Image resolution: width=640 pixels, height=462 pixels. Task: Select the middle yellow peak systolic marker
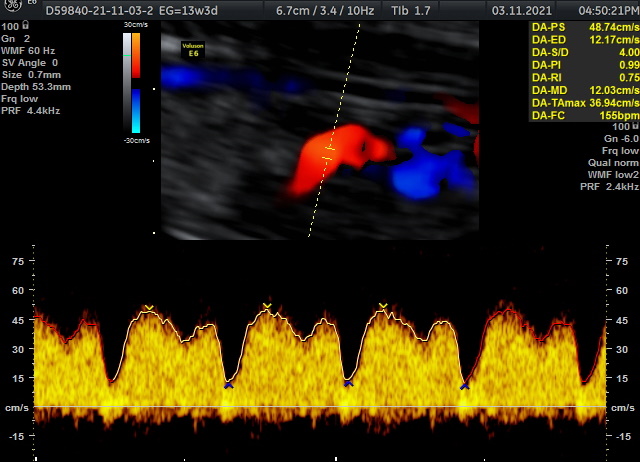point(267,305)
